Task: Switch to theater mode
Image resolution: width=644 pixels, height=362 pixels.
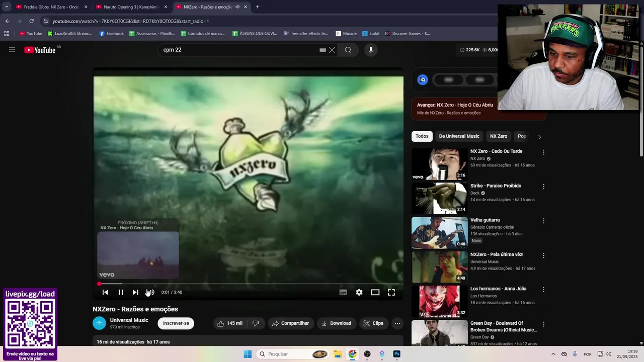Action: [x=375, y=292]
